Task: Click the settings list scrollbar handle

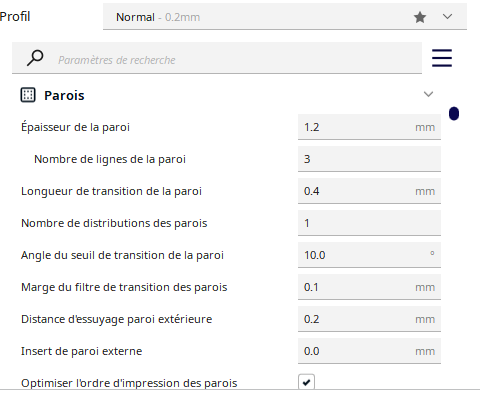Action: click(454, 114)
